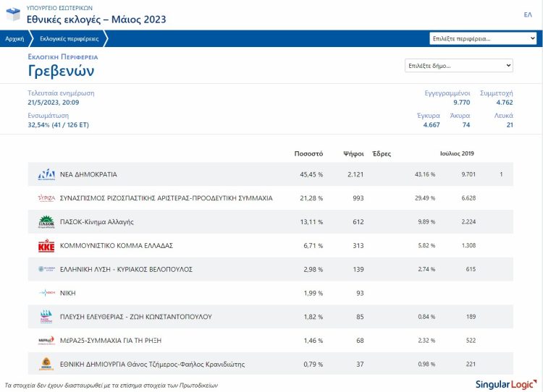Image resolution: width=543 pixels, height=392 pixels.
Task: Click the 'Εθνικές εκλογές – Μάιος 2023' title
Action: 96,20
